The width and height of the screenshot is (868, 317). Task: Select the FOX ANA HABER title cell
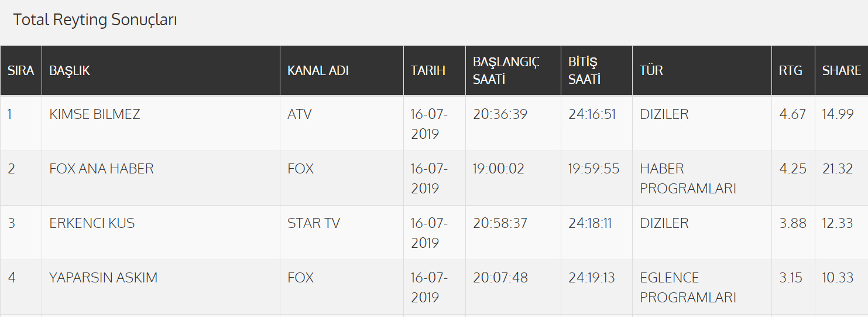pyautogui.click(x=101, y=169)
